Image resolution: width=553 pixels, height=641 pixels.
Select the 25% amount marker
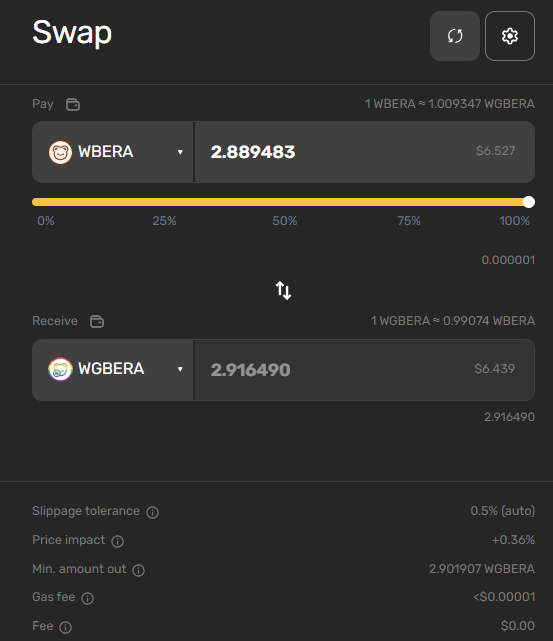tap(164, 221)
